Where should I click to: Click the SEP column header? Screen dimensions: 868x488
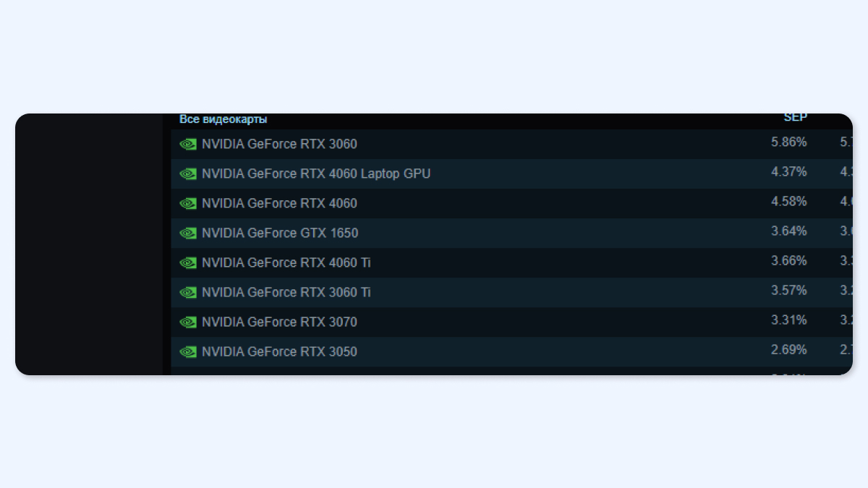[x=796, y=117]
